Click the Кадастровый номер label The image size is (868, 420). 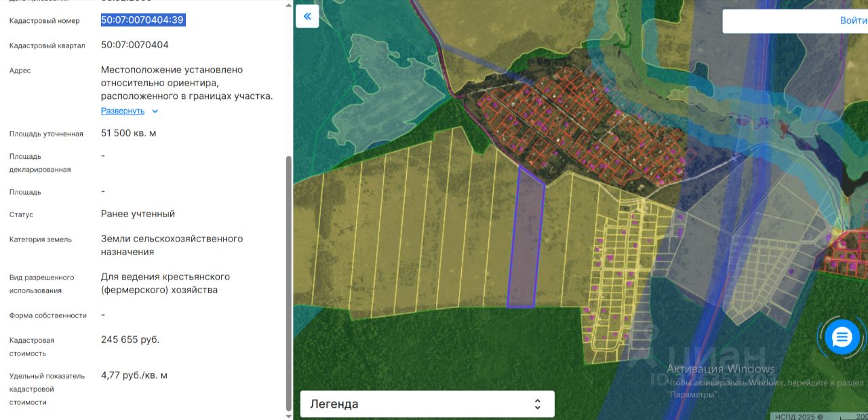click(x=45, y=21)
